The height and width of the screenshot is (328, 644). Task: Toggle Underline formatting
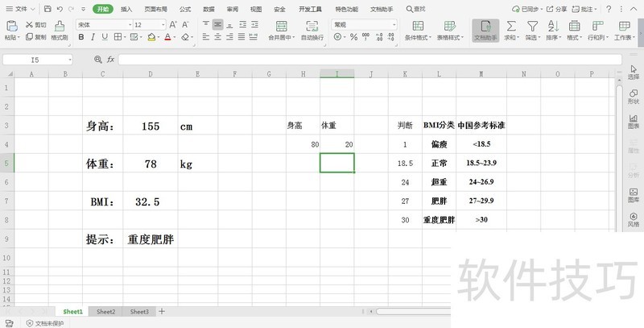pos(105,37)
